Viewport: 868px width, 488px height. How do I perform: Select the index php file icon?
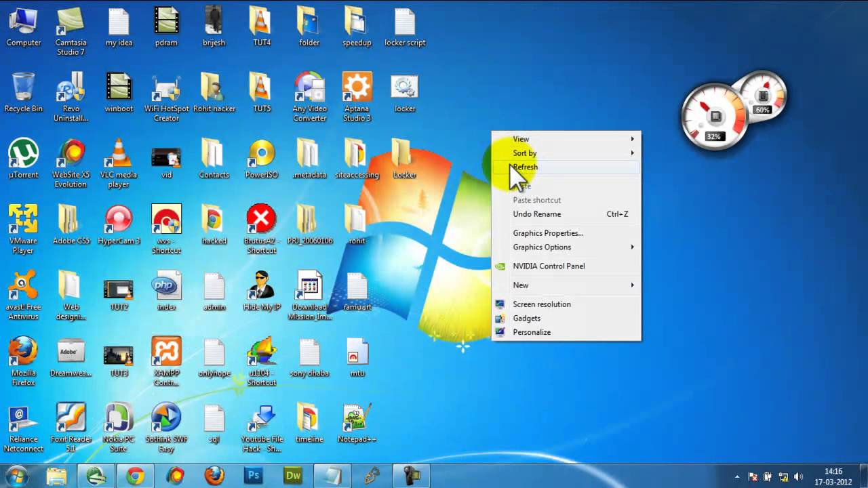(x=166, y=291)
